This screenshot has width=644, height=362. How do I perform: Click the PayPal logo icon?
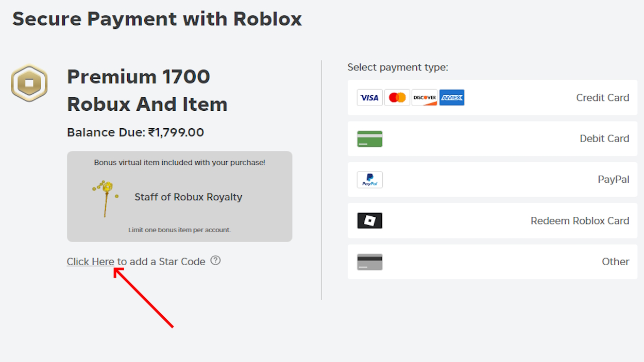(370, 180)
